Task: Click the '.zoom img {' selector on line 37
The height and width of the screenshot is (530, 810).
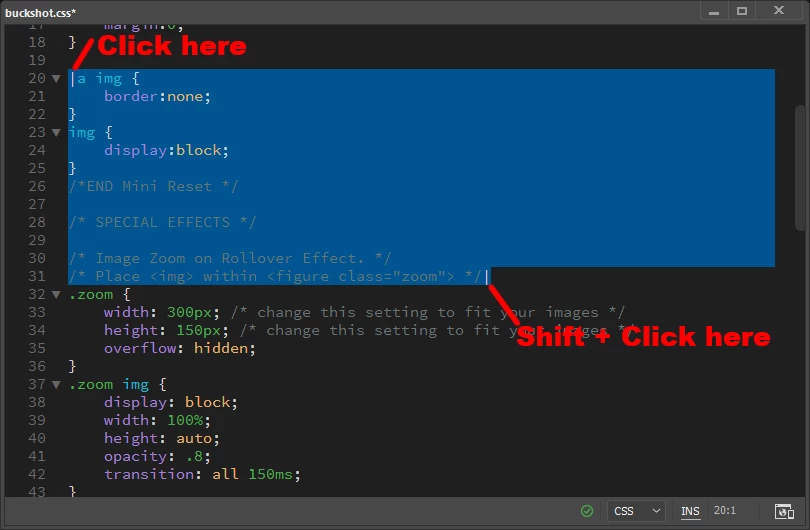Action: point(118,385)
